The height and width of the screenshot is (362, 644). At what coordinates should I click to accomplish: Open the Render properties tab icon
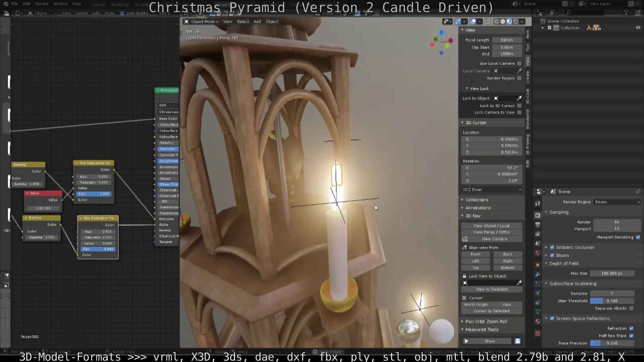pos(538,215)
